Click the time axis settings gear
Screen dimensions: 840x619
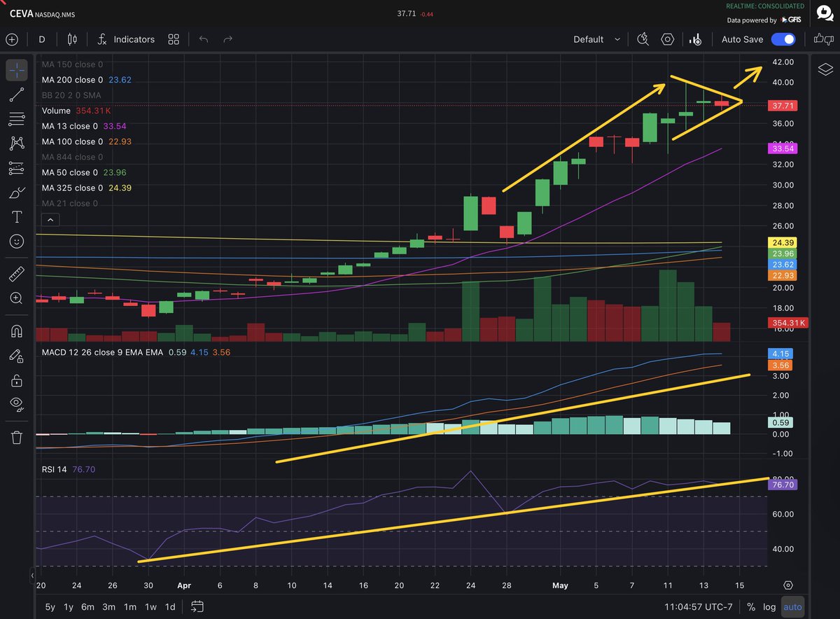tap(789, 585)
